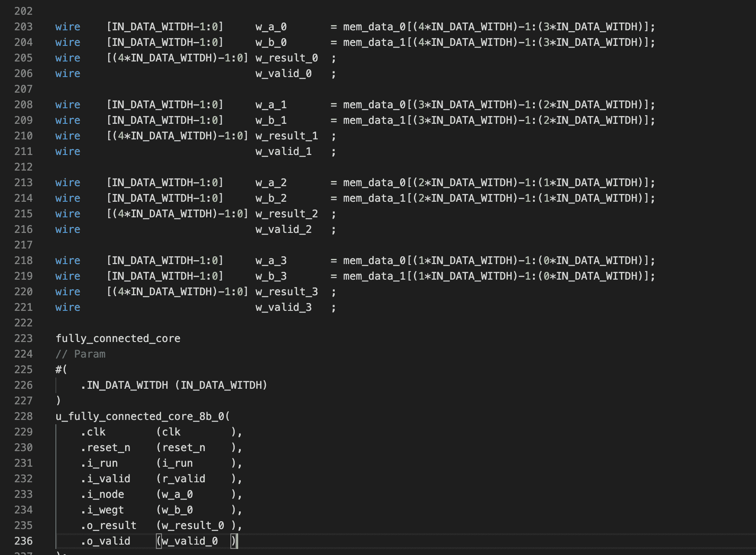Click mem_data_0 on line 218
Viewport: 756px width, 555px height.
[374, 261]
